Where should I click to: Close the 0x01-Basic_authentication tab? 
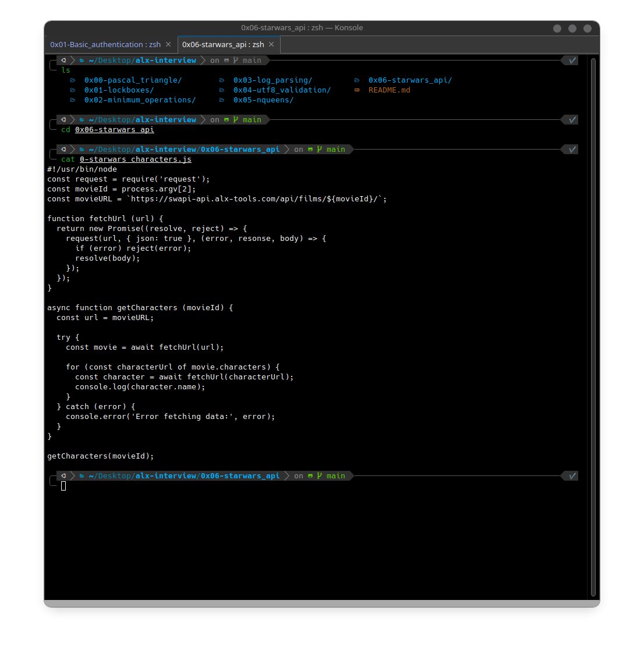tap(168, 44)
